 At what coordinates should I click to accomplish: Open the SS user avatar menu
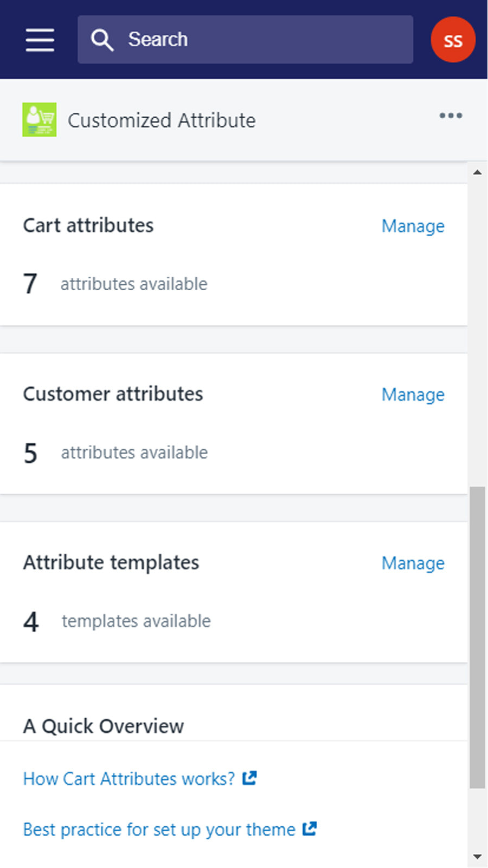tap(453, 40)
